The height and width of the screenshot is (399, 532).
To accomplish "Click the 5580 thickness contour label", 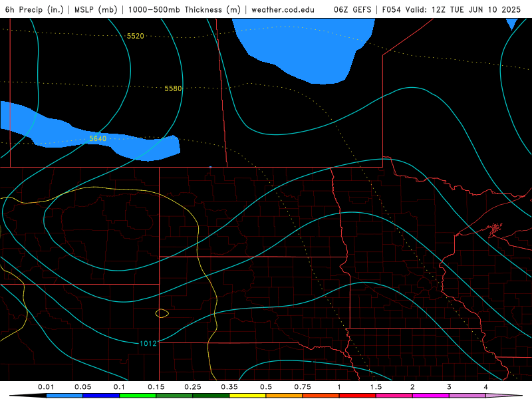I will [173, 88].
